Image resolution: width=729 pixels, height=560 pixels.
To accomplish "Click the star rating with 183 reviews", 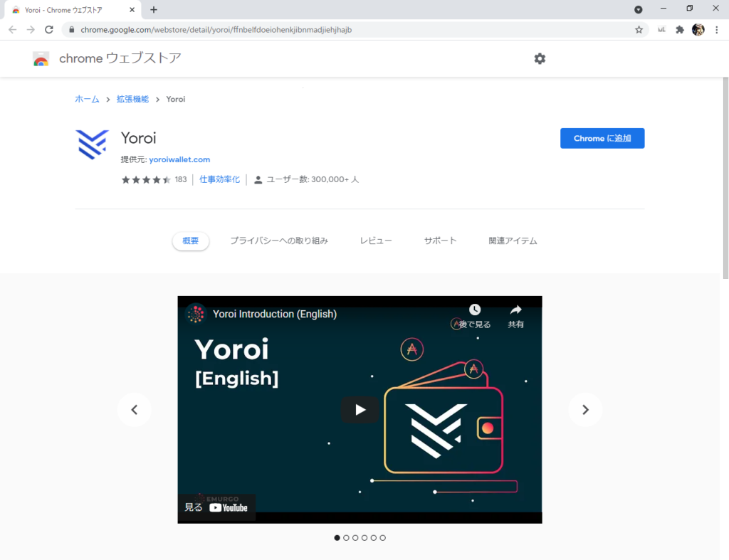I will [154, 179].
